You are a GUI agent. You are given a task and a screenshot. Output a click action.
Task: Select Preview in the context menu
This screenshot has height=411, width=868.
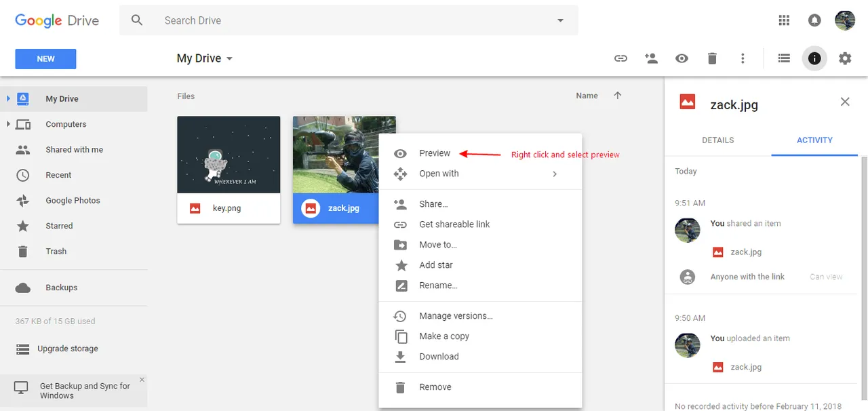(481, 153)
